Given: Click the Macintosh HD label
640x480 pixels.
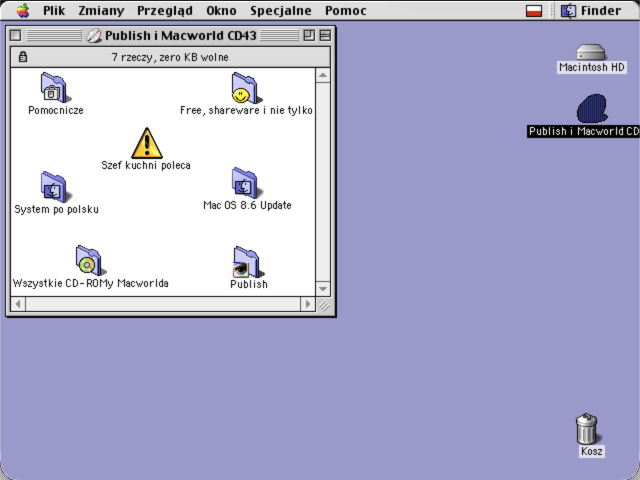Looking at the screenshot, I should tap(591, 67).
